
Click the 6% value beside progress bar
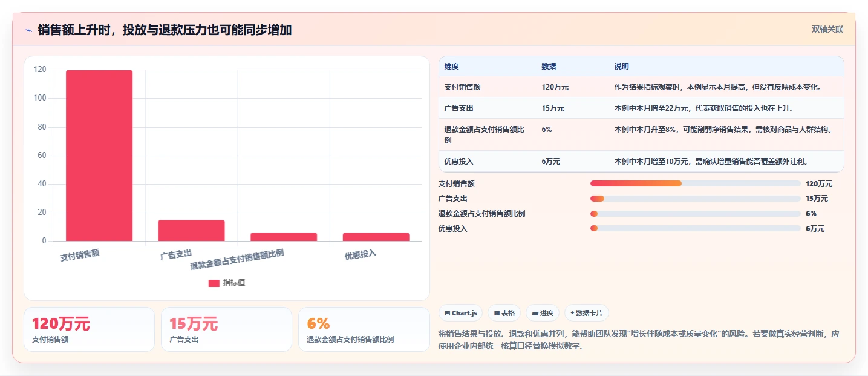(x=811, y=214)
